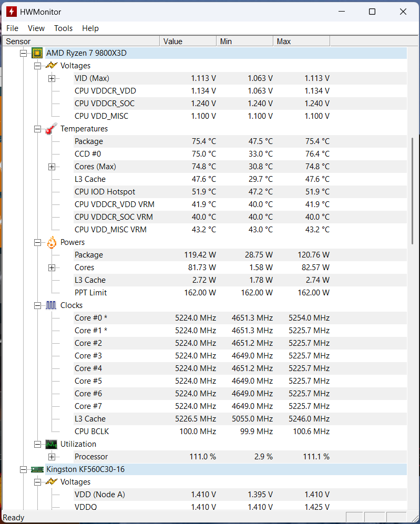Select the AMD Ryzen 7 9800X3D label
Screen dimensions: 420x524
[x=86, y=53]
